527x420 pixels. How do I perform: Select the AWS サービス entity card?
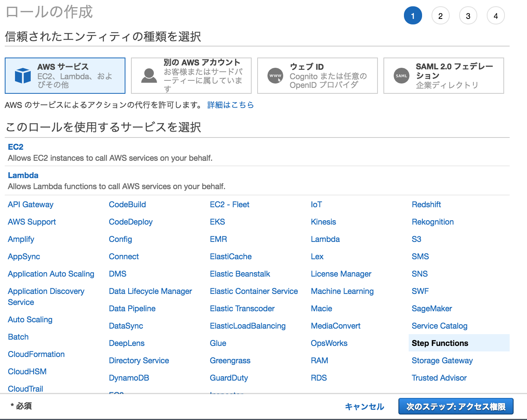point(65,76)
